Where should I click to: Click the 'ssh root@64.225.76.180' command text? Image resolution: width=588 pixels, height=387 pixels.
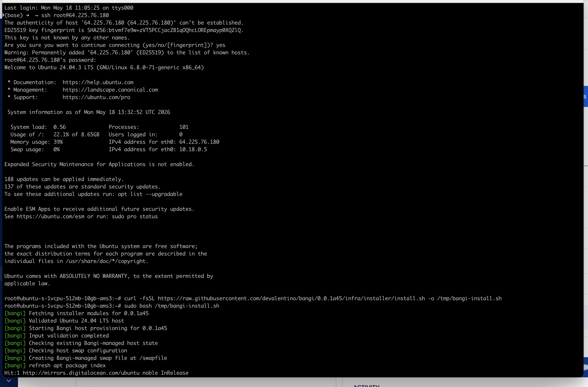[75, 15]
